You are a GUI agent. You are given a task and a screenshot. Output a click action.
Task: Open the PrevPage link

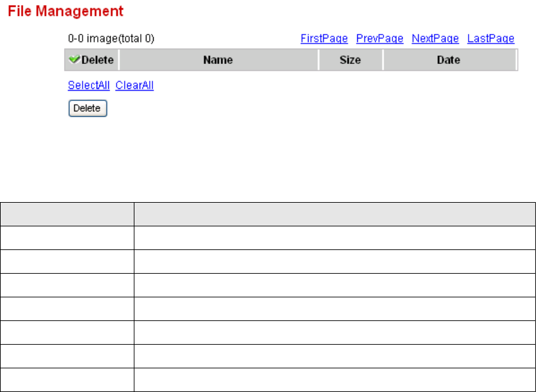380,38
